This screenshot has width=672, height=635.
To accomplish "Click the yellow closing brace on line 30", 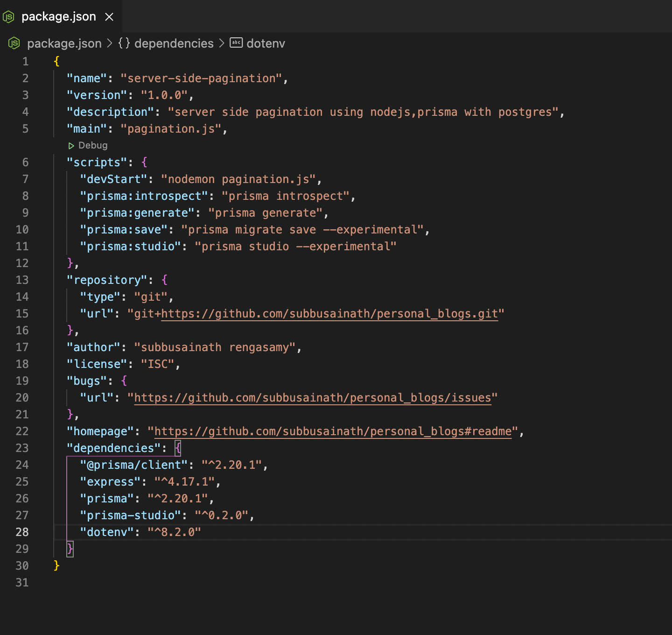I will coord(56,565).
